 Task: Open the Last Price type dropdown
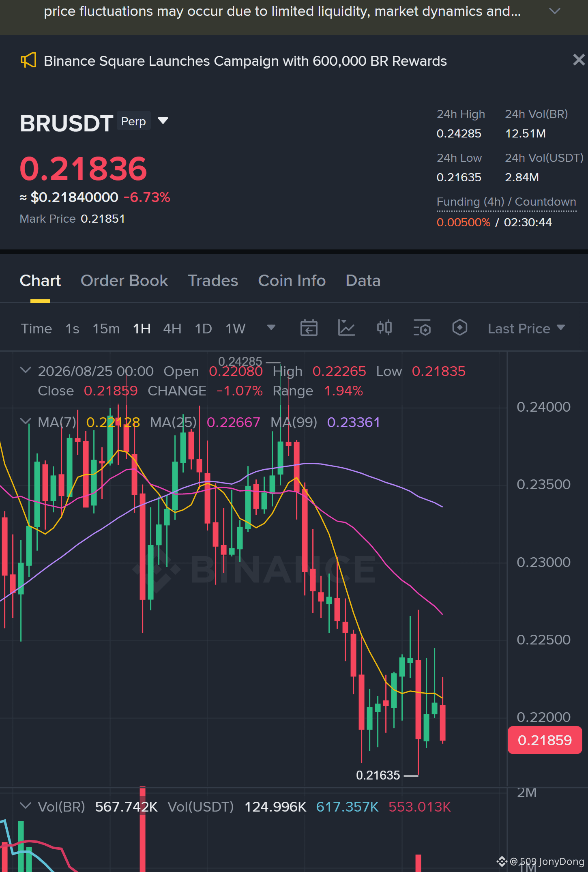pyautogui.click(x=526, y=329)
